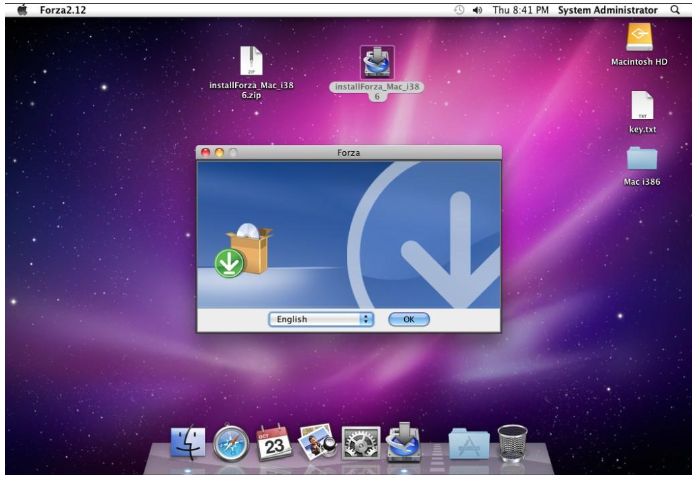Click the volume speaker icon in menu bar
Image resolution: width=695 pixels, height=477 pixels.
tap(477, 10)
